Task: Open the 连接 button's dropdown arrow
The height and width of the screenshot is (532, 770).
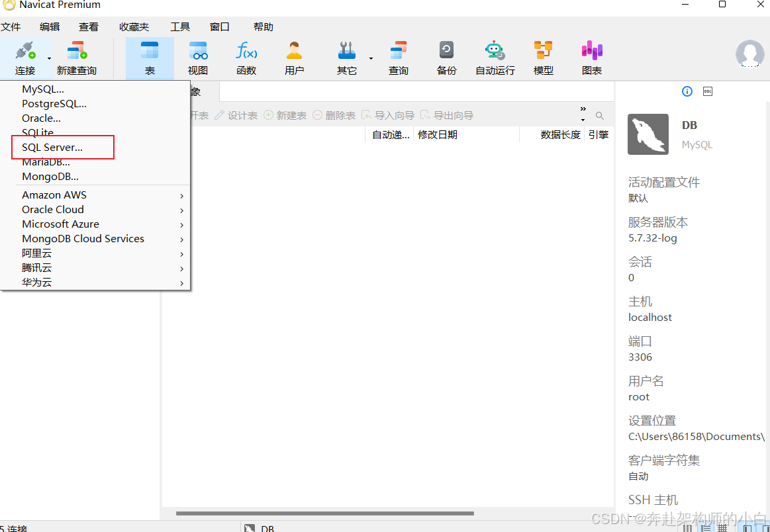Action: 49,58
